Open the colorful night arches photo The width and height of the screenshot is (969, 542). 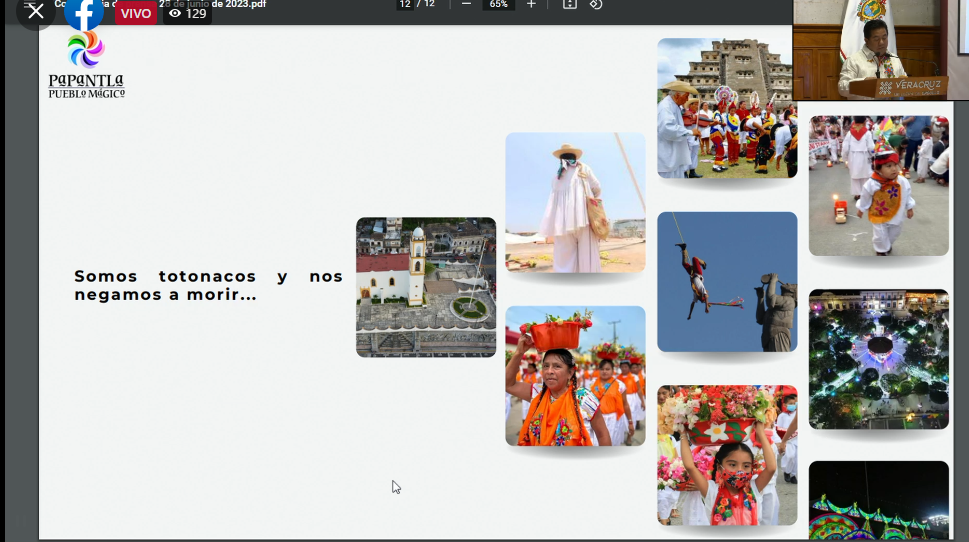tap(879, 500)
